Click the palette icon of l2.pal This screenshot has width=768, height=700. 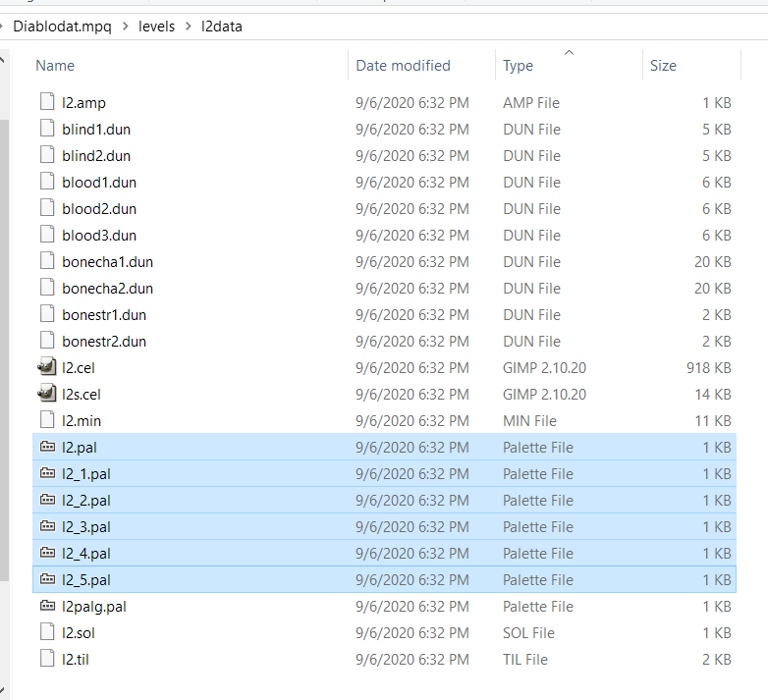[47, 446]
